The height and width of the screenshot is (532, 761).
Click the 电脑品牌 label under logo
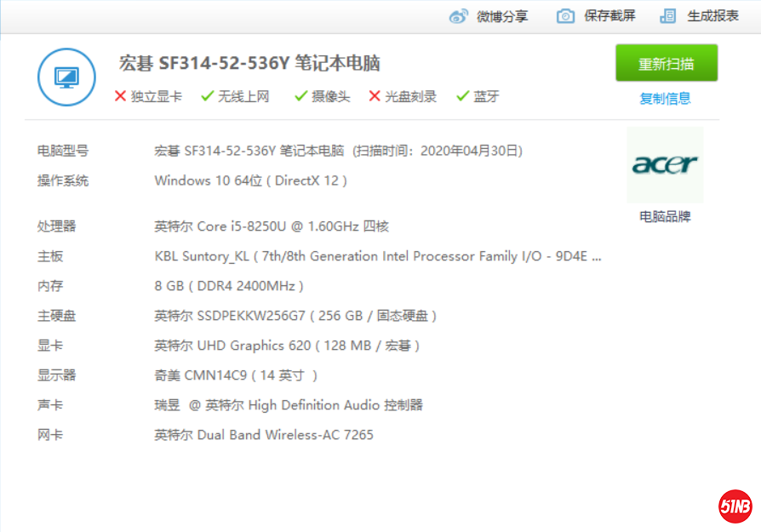tap(665, 216)
